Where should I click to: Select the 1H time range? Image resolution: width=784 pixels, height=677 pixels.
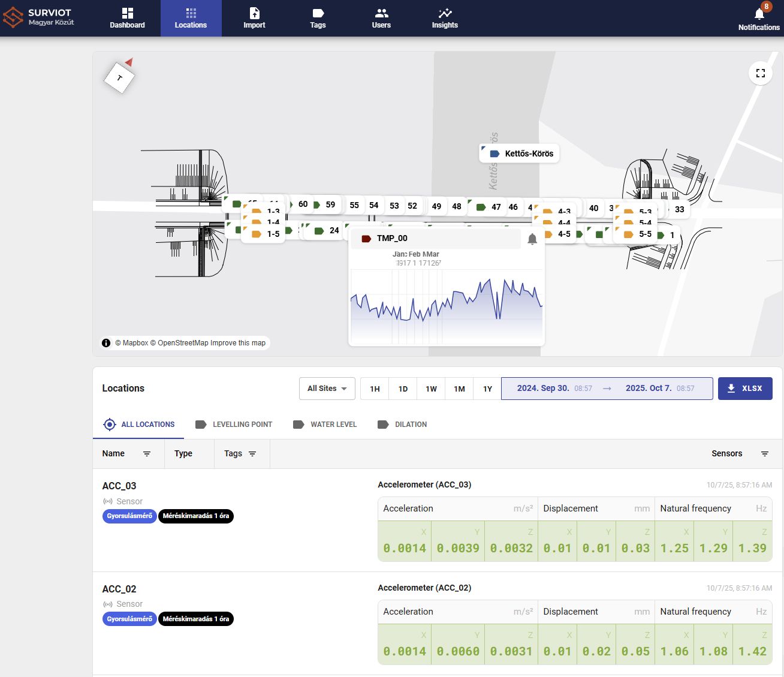click(375, 389)
